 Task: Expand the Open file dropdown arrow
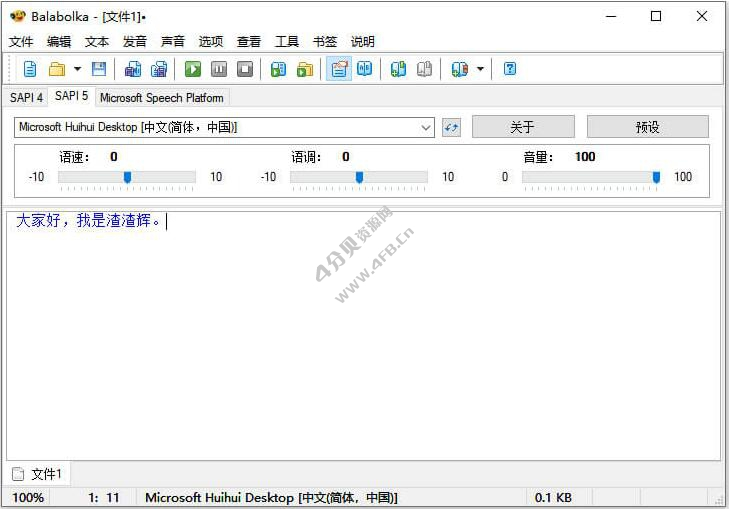click(77, 69)
